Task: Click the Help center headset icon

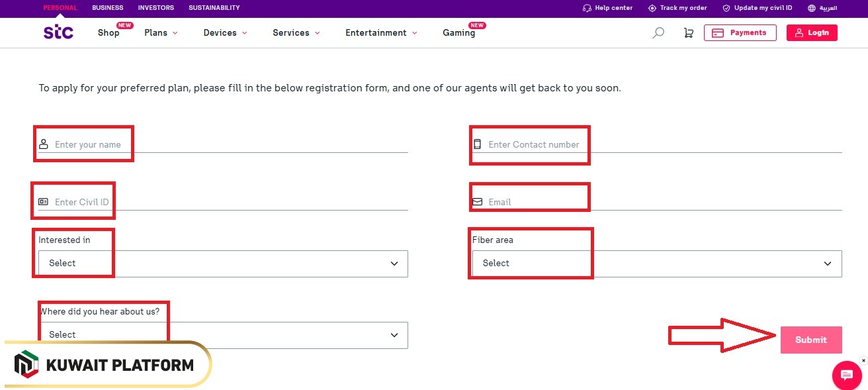Action: click(587, 8)
